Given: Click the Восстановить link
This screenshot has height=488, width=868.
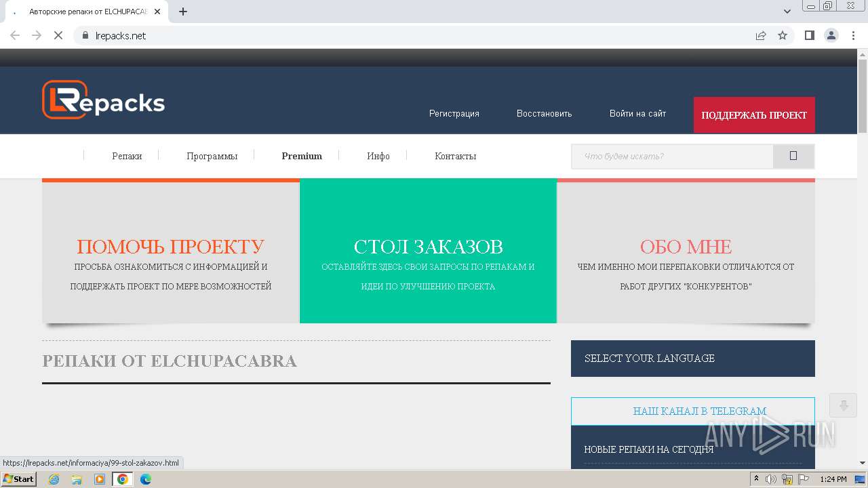Looking at the screenshot, I should tap(545, 114).
